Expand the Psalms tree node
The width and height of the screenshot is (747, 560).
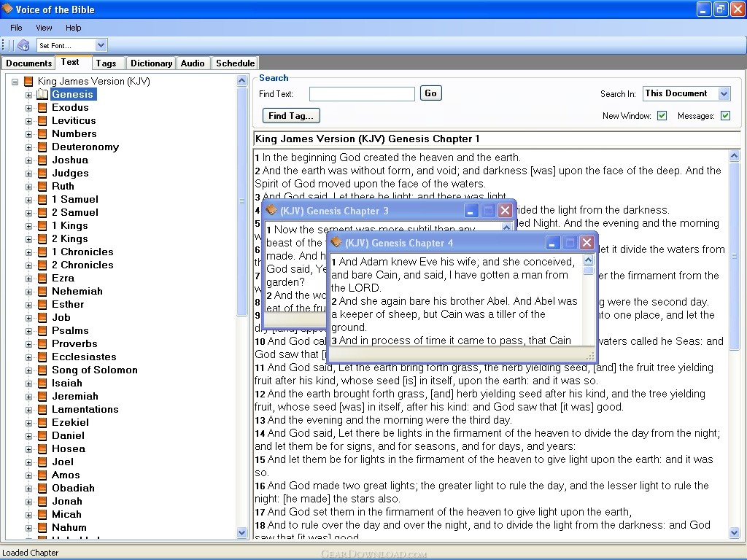click(x=29, y=331)
